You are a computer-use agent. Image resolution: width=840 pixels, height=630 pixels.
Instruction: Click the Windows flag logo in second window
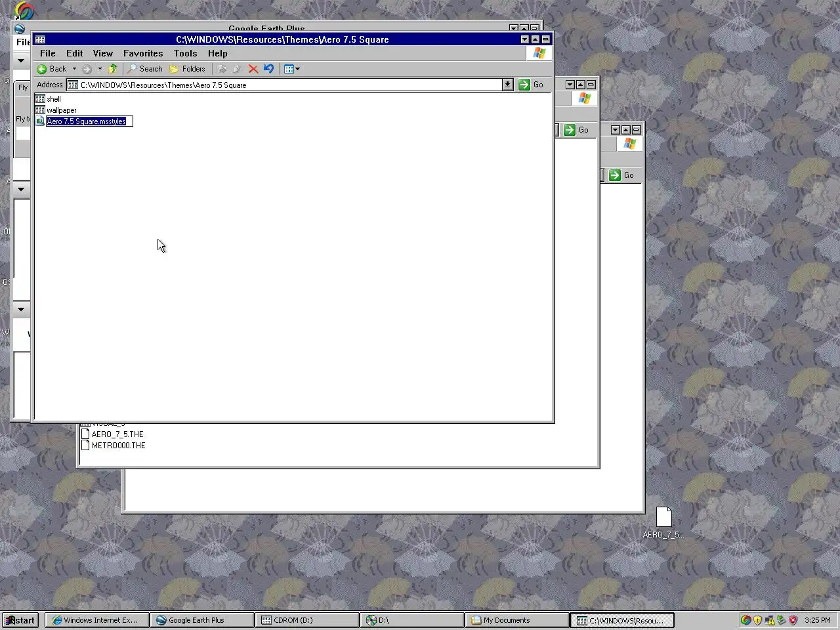(x=585, y=98)
